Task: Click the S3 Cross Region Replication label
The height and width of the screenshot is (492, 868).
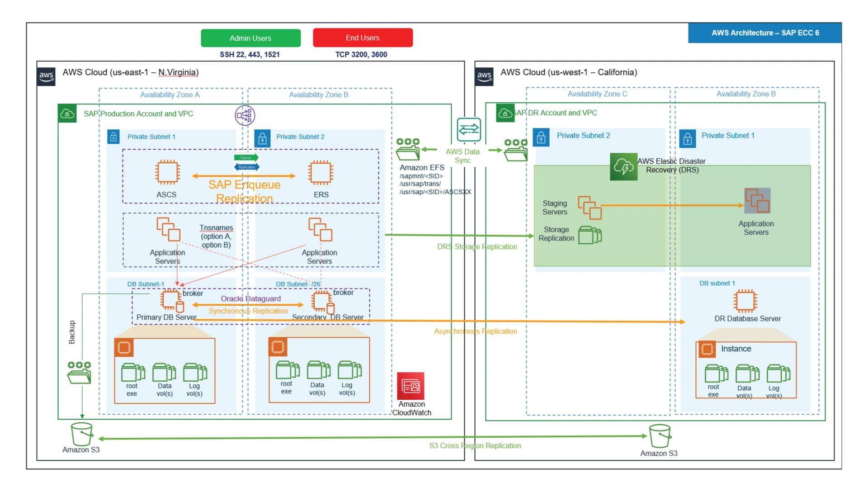Action: 475,446
